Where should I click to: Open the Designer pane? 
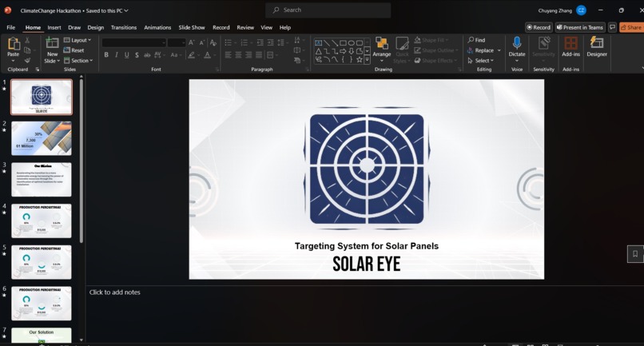pyautogui.click(x=597, y=46)
